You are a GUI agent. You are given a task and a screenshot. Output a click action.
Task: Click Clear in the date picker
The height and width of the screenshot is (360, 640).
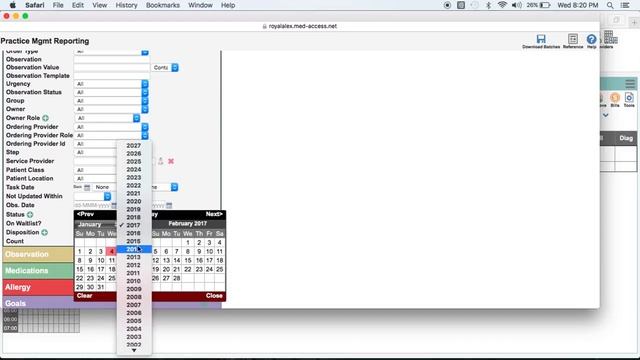84,296
